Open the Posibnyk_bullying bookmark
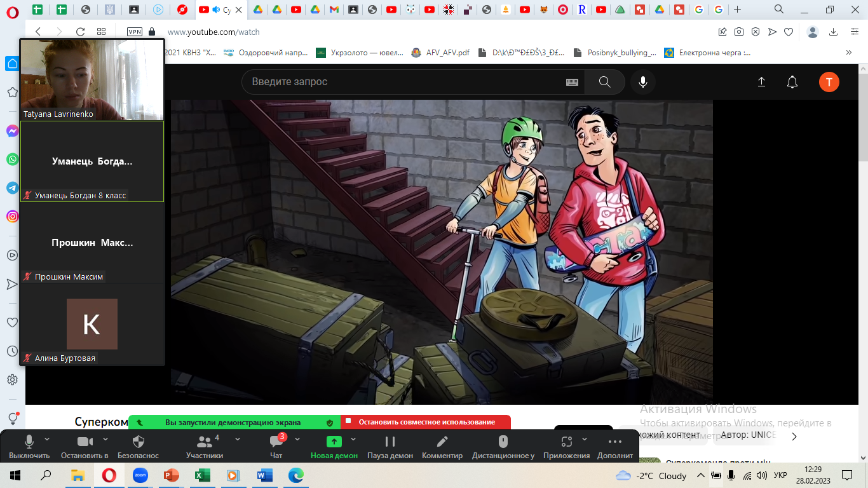 [x=614, y=53]
